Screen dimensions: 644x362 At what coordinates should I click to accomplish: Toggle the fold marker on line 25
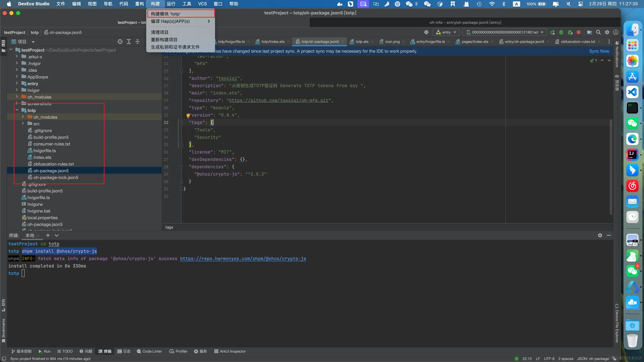coord(181,145)
